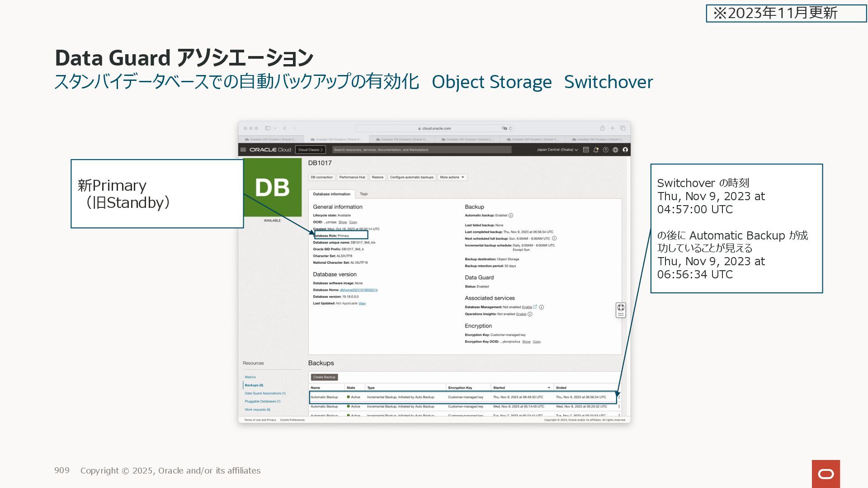The image size is (868, 488).
Task: Open the Cloud Shell developer tools icon
Action: 586,150
